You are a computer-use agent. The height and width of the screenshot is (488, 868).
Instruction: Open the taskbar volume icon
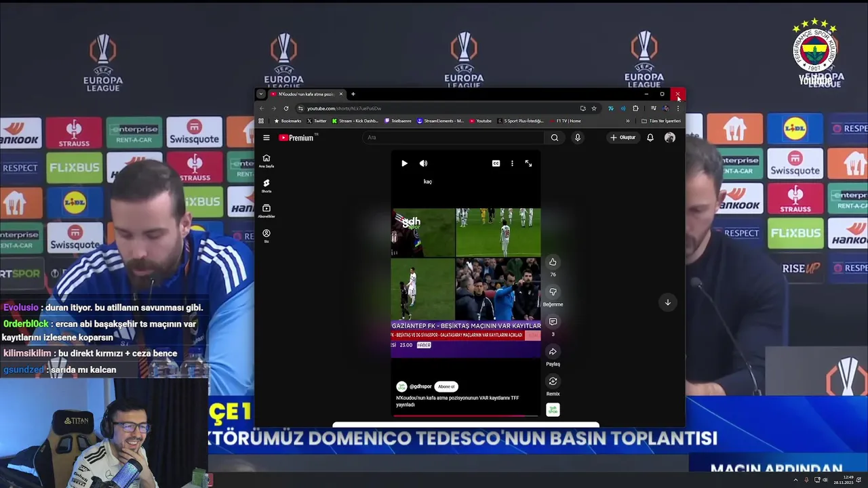(x=825, y=480)
